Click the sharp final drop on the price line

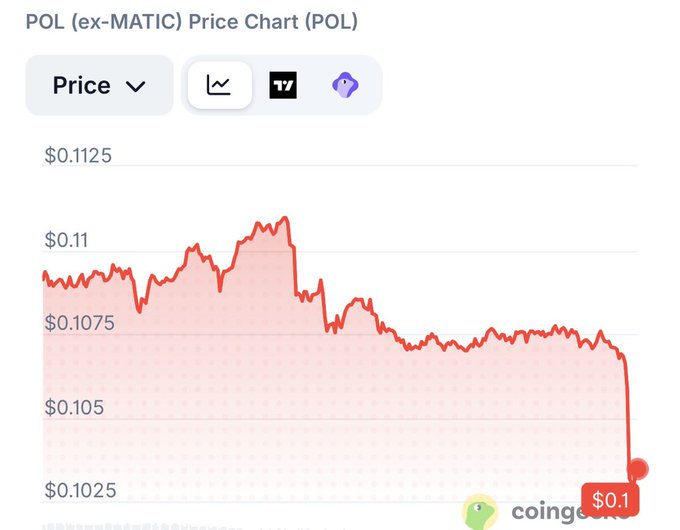pos(628,416)
